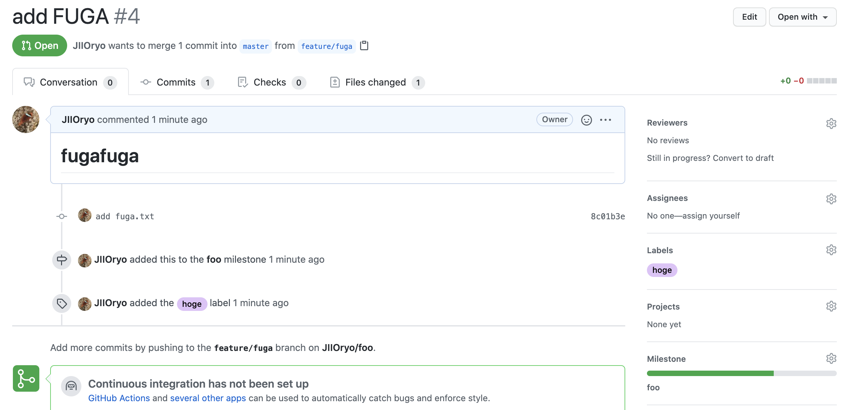Open commit 8c01b3e hash link
Screen dimensions: 868x410
tap(608, 217)
